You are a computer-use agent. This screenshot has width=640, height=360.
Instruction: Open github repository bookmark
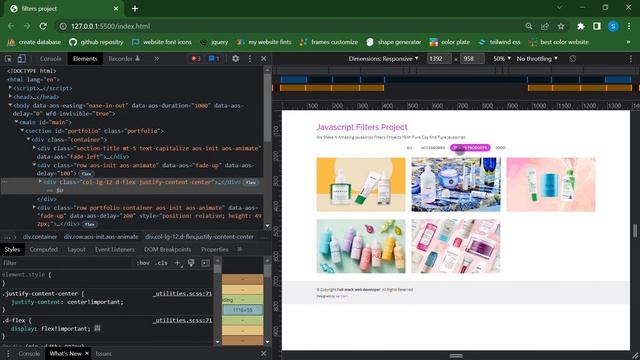pos(96,42)
